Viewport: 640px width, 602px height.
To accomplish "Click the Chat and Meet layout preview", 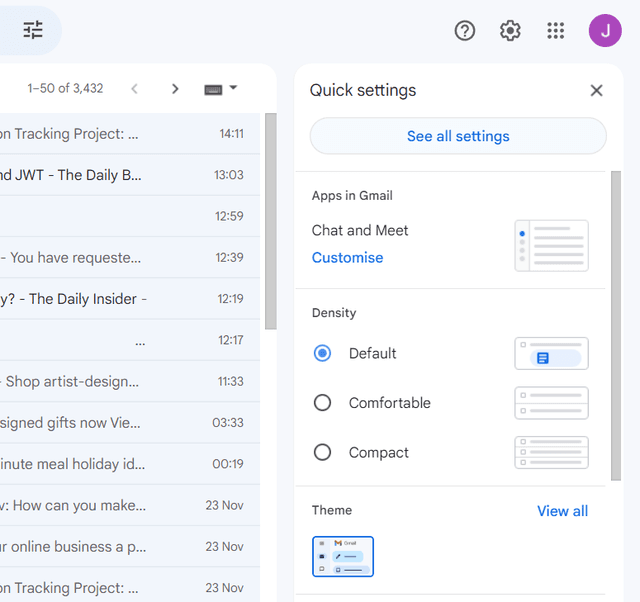I will tap(551, 246).
